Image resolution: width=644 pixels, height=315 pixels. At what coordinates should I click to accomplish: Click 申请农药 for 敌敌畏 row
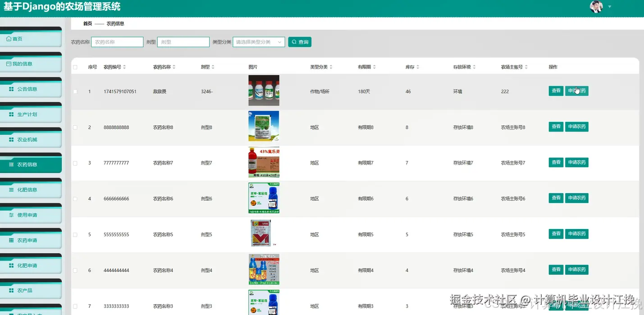577,91
